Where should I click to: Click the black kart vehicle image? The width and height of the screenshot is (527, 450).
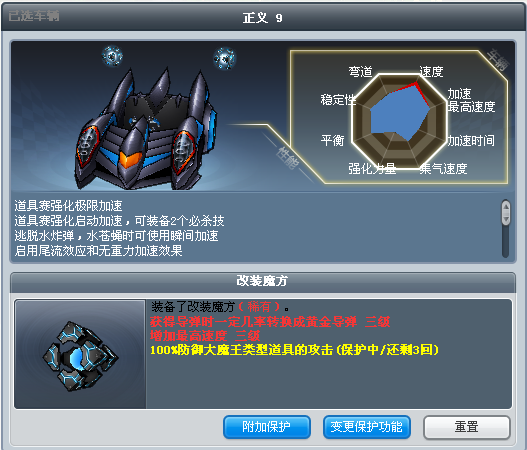145,129
